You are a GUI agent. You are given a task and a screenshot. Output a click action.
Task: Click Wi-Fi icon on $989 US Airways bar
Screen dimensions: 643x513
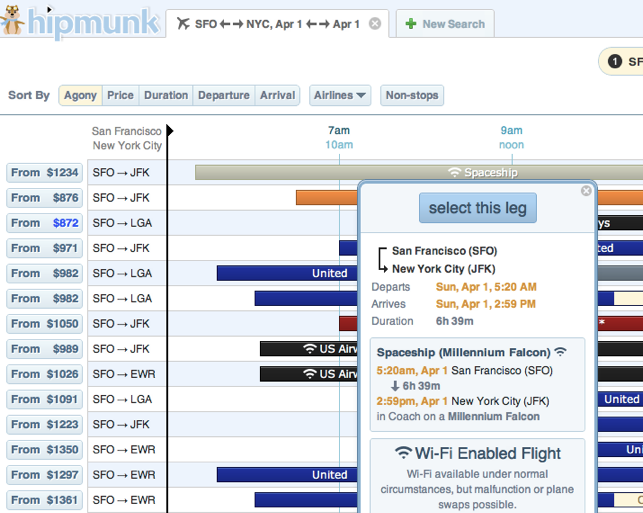coord(310,349)
